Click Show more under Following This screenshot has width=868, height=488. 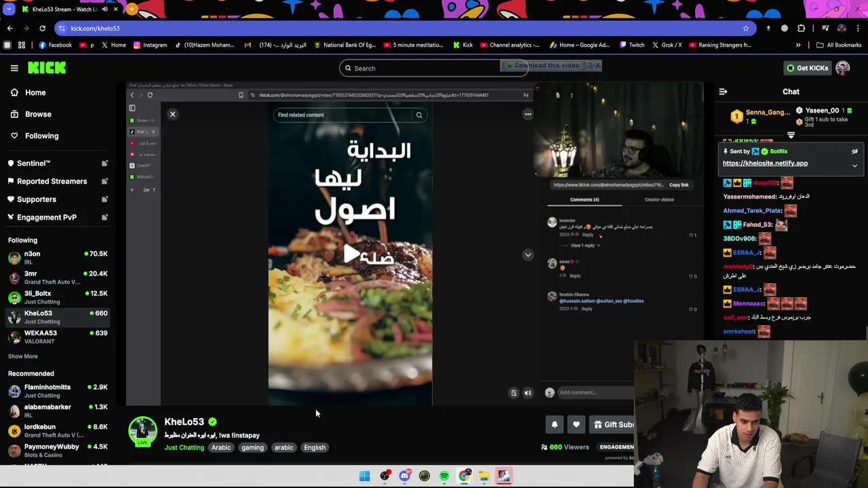tap(22, 356)
